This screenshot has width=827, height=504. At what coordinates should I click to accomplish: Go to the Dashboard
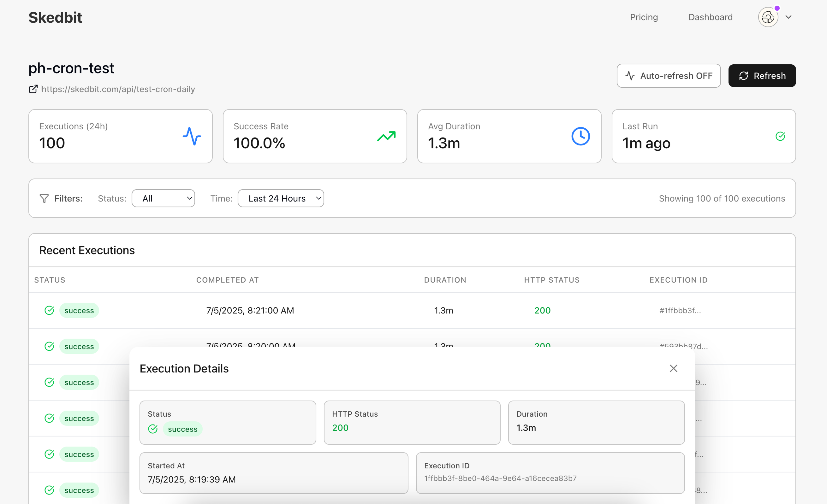click(x=710, y=17)
